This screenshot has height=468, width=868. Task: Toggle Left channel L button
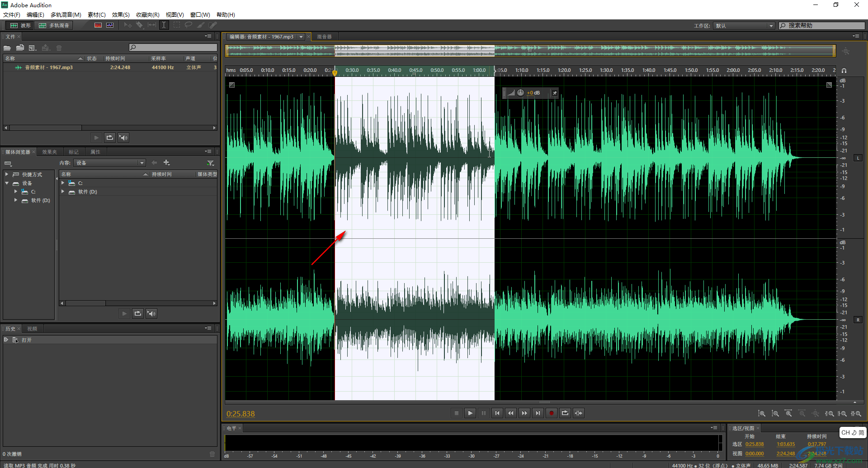(858, 158)
